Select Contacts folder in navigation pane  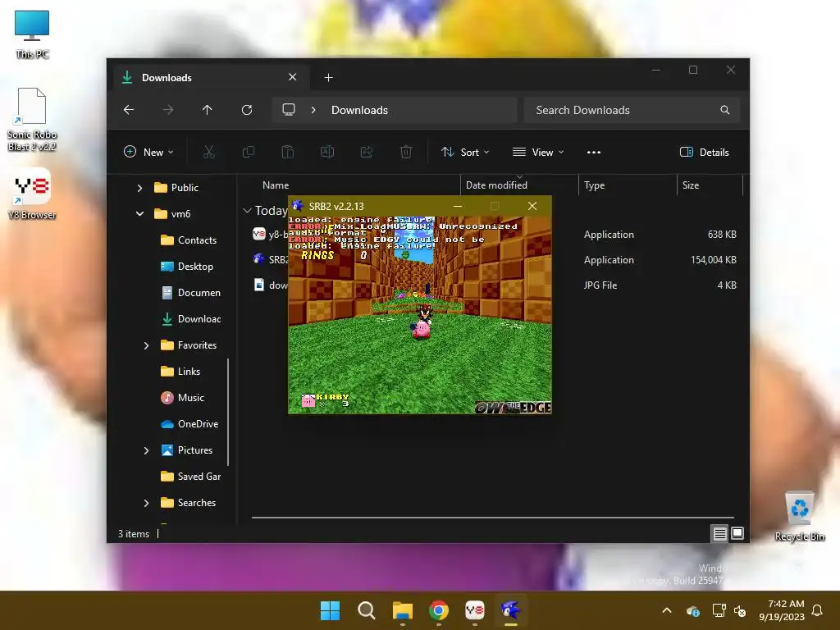(x=189, y=240)
